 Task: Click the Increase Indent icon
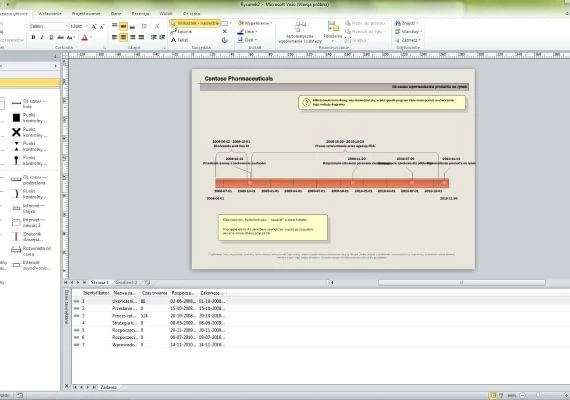coord(162,37)
